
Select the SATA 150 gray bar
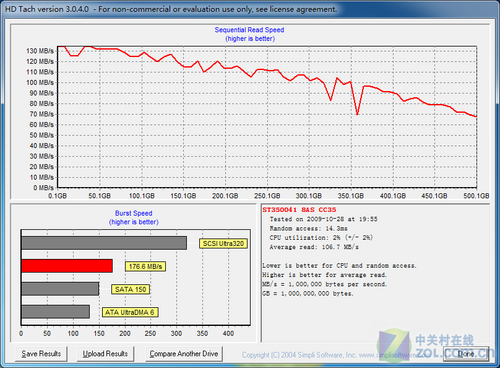60,289
